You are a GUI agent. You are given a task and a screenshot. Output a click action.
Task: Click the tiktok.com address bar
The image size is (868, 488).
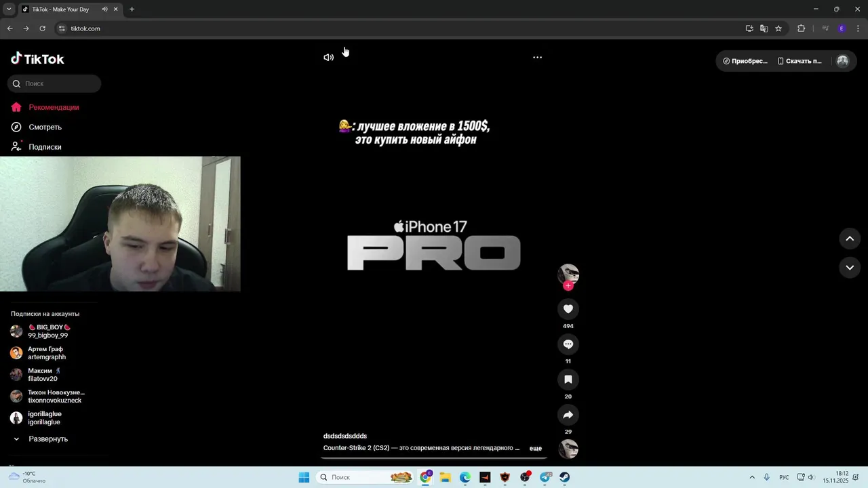coord(400,28)
